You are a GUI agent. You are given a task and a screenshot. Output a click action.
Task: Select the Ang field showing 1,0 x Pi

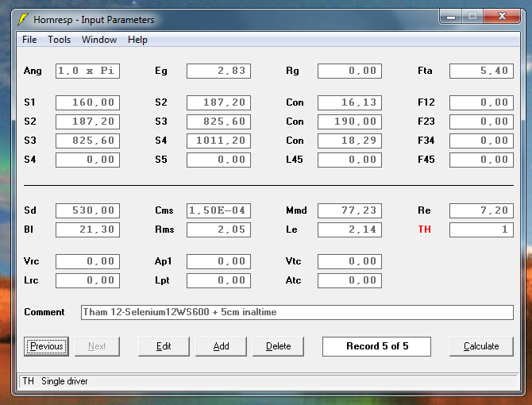(x=87, y=71)
